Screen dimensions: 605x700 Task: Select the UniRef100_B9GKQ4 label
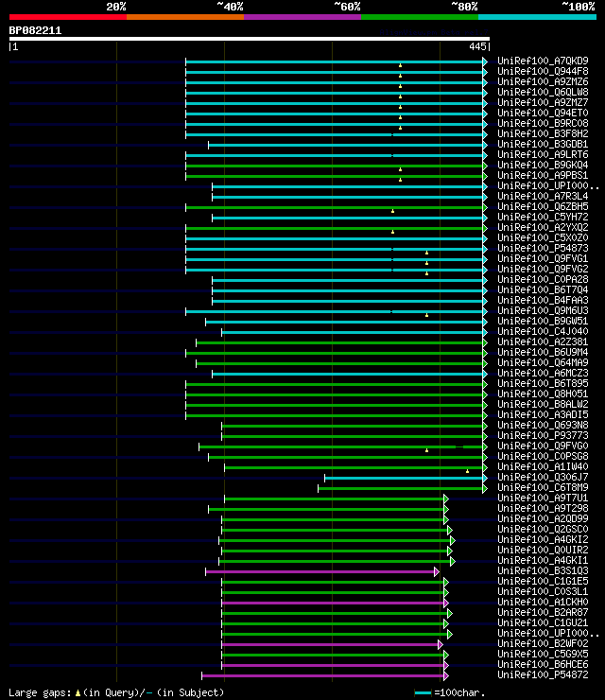click(543, 165)
